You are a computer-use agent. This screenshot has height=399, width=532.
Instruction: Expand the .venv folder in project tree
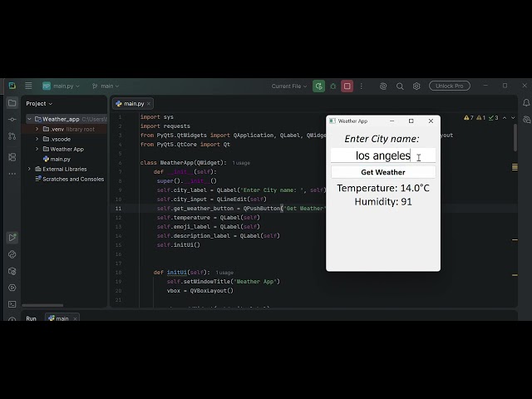(x=37, y=129)
